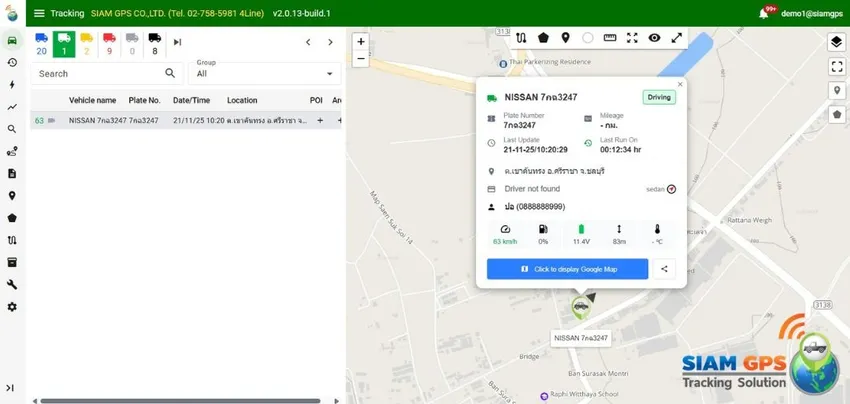
Task: Click the Driving status badge
Action: 659,98
